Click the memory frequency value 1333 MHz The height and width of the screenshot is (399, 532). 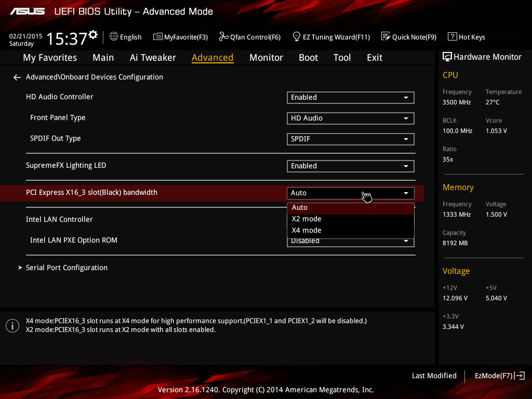click(456, 215)
